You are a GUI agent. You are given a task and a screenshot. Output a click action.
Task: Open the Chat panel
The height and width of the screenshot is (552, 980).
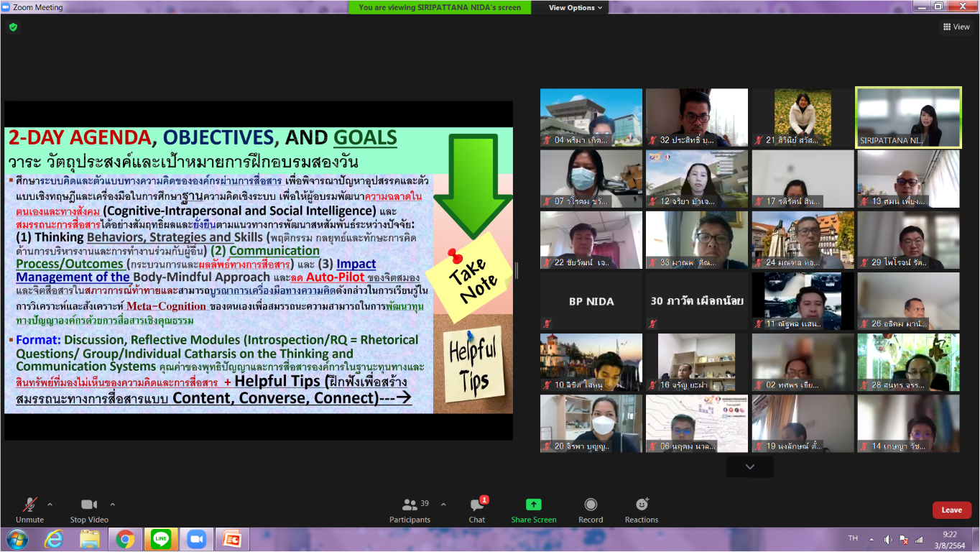click(477, 505)
